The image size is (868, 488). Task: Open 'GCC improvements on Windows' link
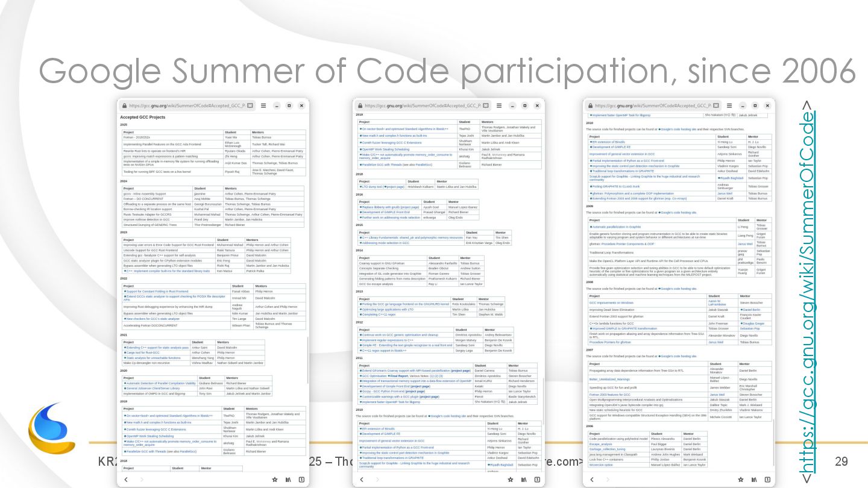(x=611, y=302)
